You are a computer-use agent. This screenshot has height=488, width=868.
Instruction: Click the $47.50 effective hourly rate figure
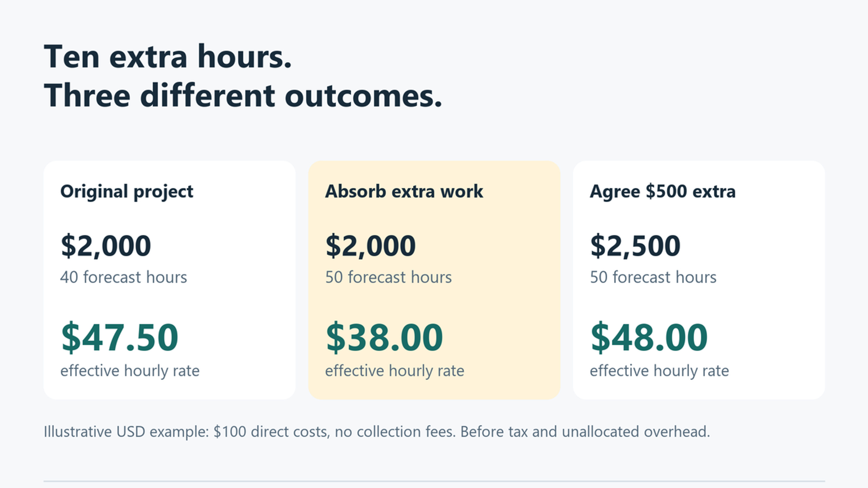(x=119, y=337)
